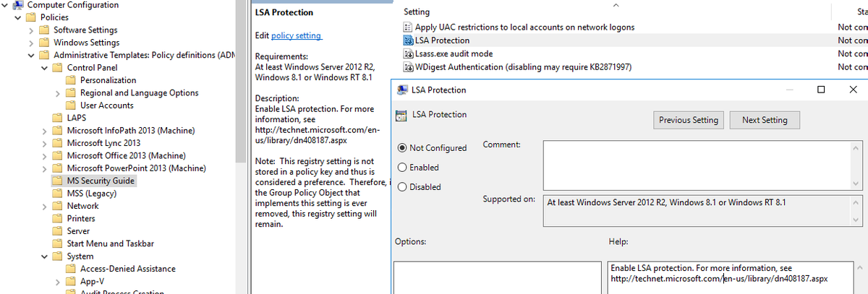Click the policy icon beside LSA Protection heading in dialog
This screenshot has height=294, width=868.
click(402, 115)
